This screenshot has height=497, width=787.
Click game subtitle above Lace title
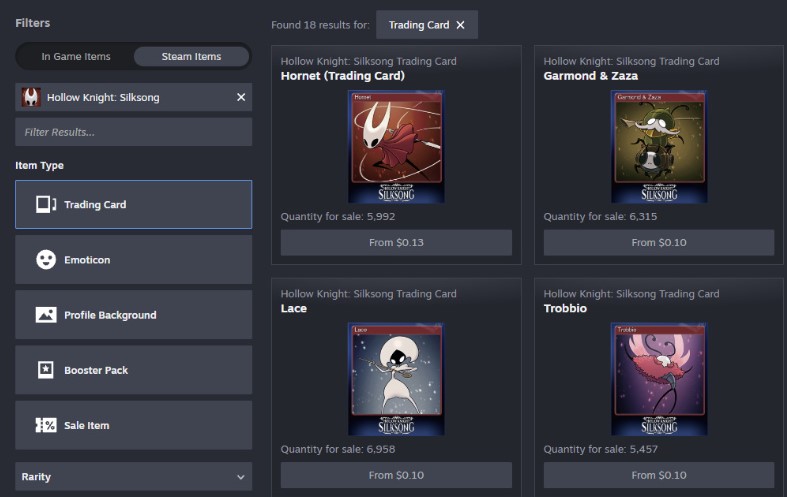368,294
